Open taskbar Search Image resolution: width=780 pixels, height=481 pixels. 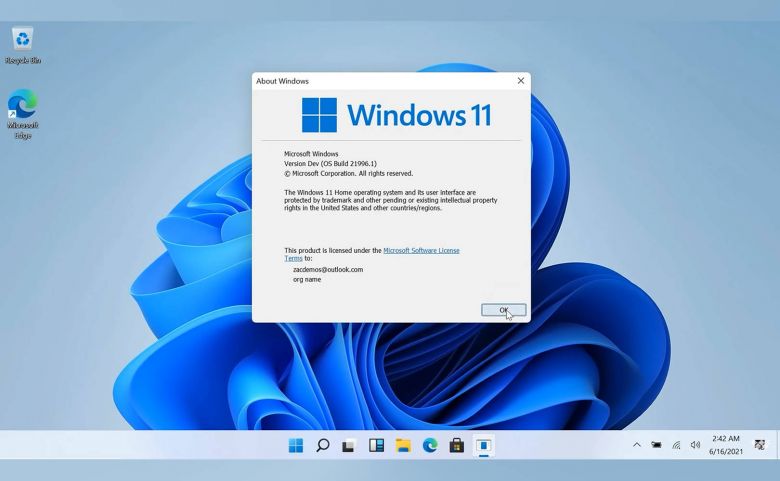[323, 445]
